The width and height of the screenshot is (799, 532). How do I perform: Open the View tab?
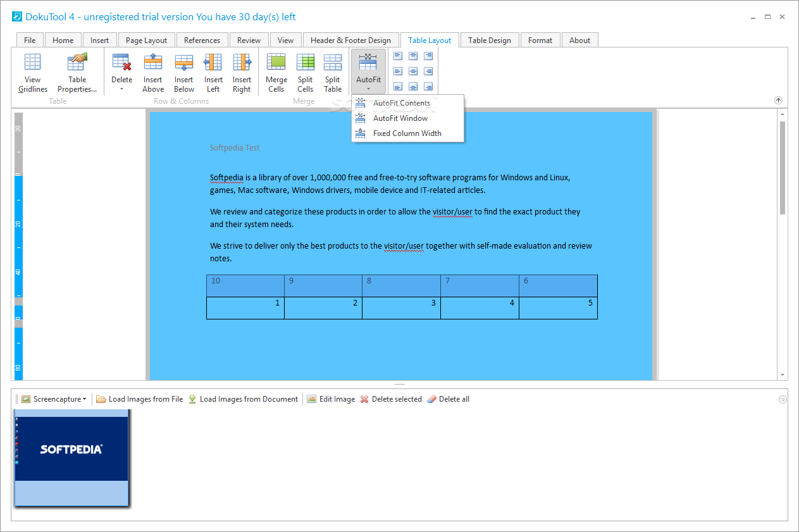(x=285, y=40)
